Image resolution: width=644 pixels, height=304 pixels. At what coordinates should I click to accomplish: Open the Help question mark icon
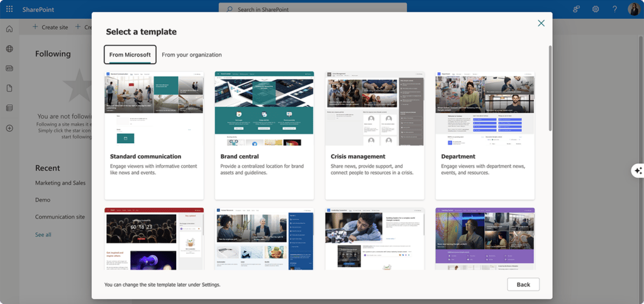(615, 9)
